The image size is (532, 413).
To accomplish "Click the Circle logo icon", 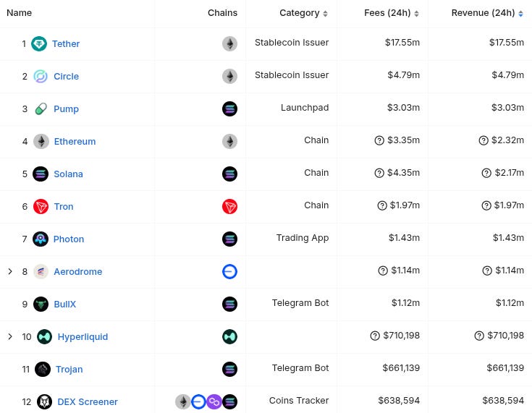I will [41, 76].
